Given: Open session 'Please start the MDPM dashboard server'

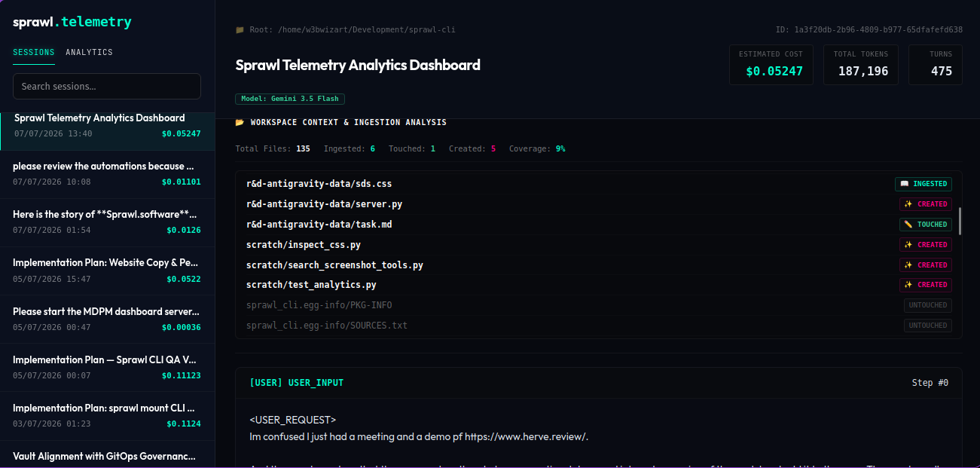Looking at the screenshot, I should 107,319.
